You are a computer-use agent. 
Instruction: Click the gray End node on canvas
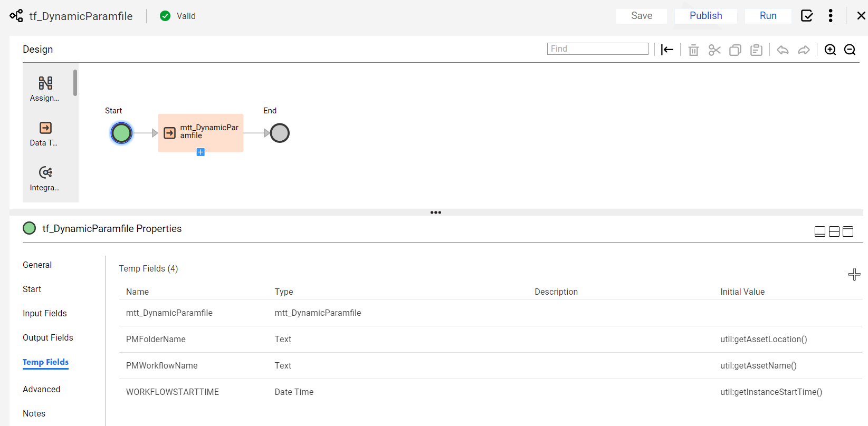280,133
